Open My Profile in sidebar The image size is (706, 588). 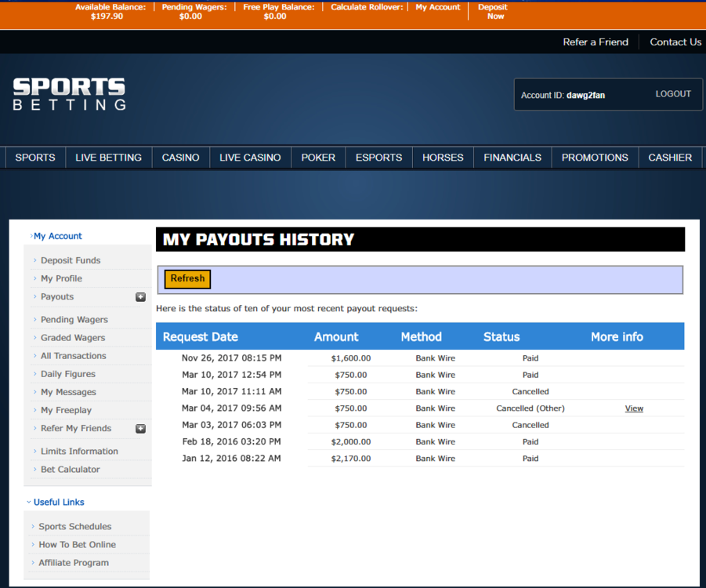(x=62, y=278)
